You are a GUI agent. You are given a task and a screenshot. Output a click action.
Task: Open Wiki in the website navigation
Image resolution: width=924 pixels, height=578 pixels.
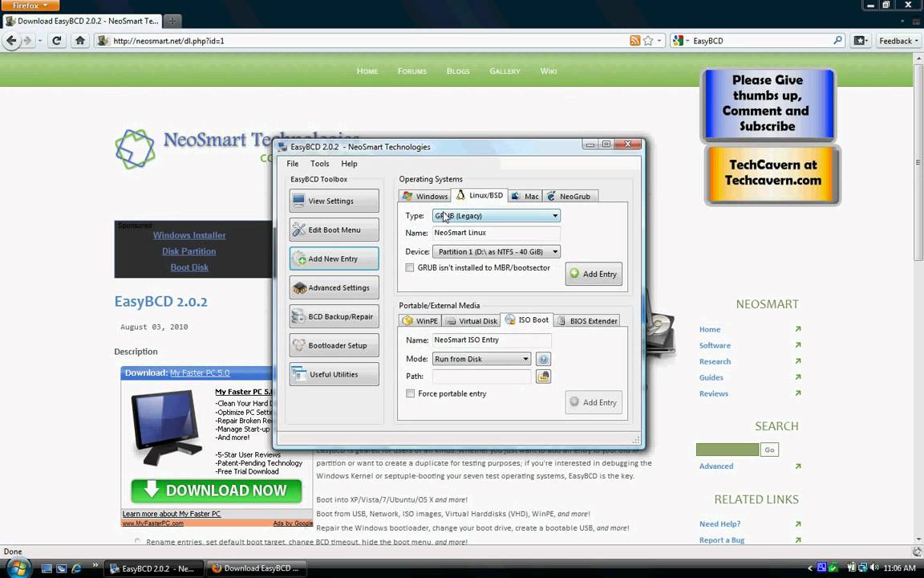[x=548, y=71]
